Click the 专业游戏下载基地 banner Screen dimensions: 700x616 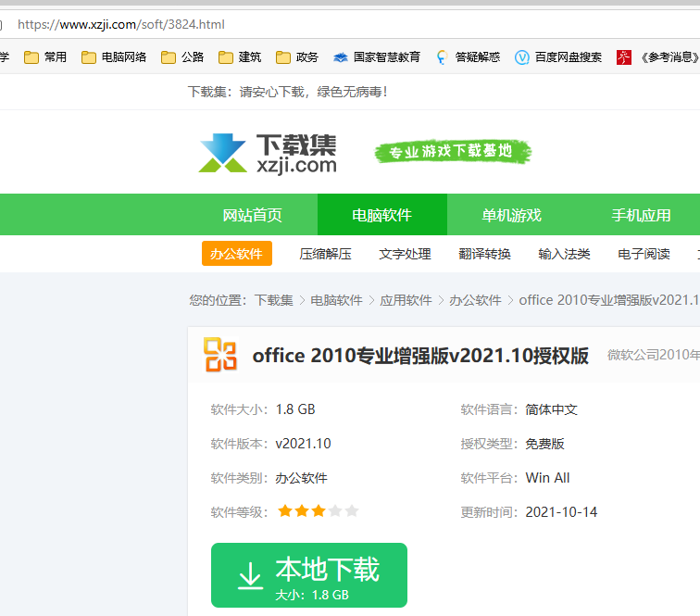point(453,151)
